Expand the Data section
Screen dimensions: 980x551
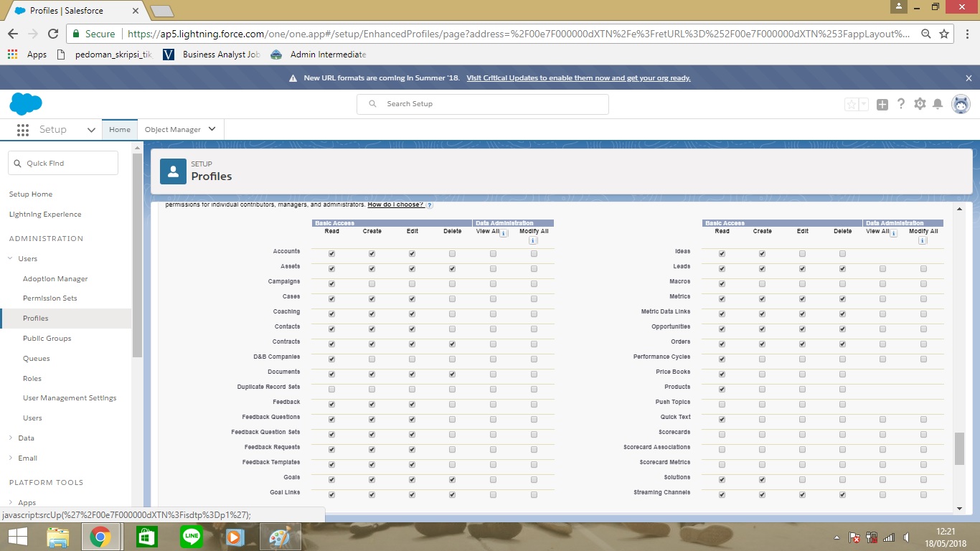pos(11,438)
